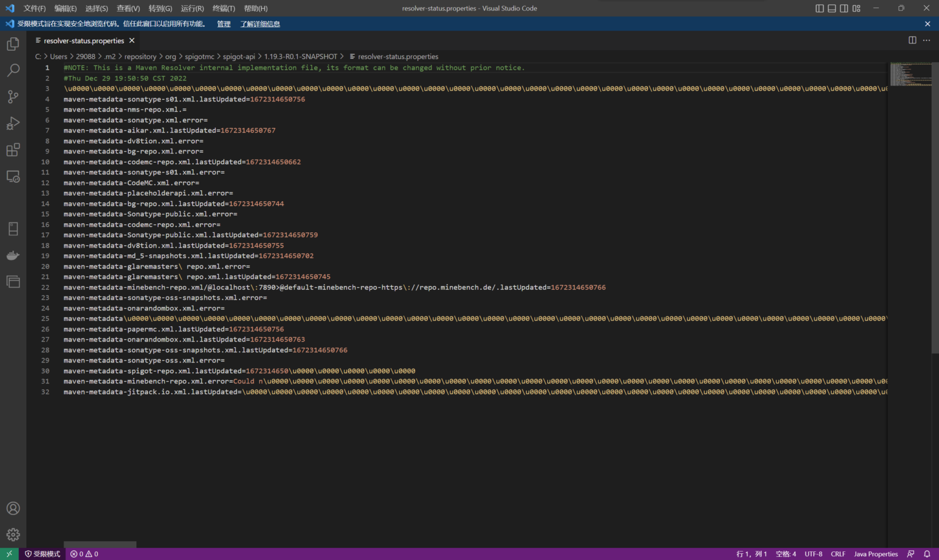939x560 pixels.
Task: Open the Remote Explorer view
Action: (13, 176)
